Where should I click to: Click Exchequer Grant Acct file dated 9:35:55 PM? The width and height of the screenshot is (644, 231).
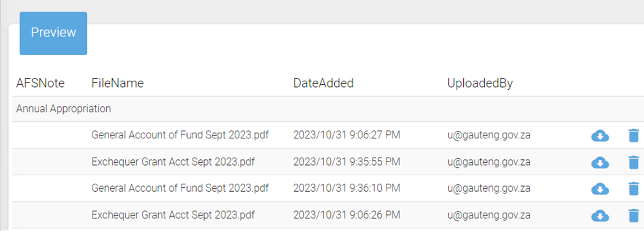[x=173, y=162]
